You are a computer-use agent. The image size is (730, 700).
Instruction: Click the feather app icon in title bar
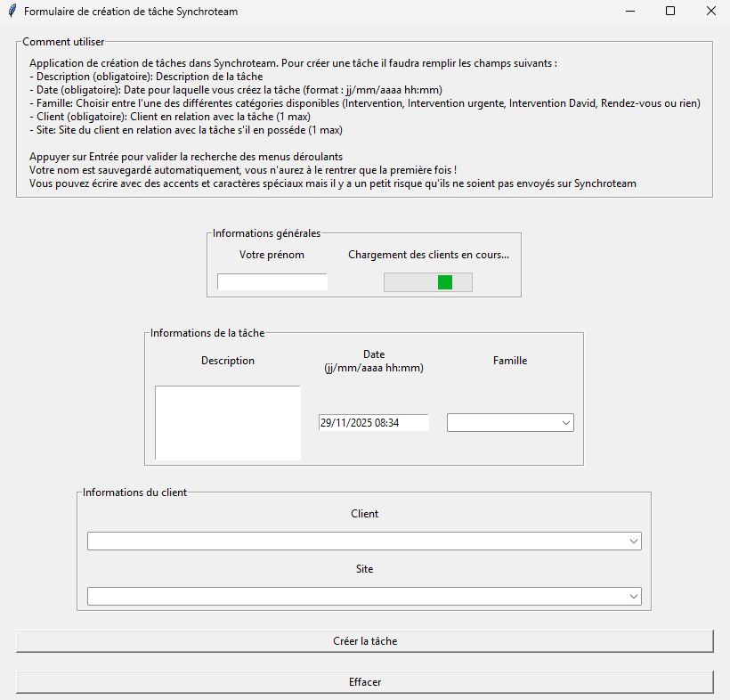click(12, 12)
